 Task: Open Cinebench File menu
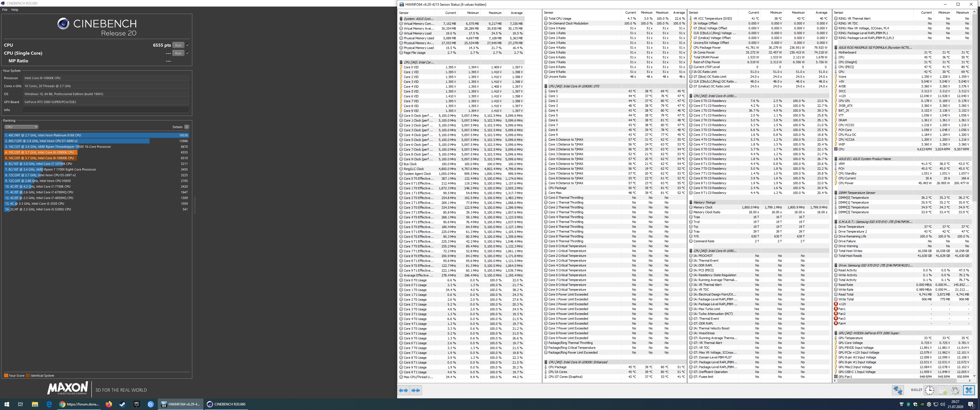point(5,9)
